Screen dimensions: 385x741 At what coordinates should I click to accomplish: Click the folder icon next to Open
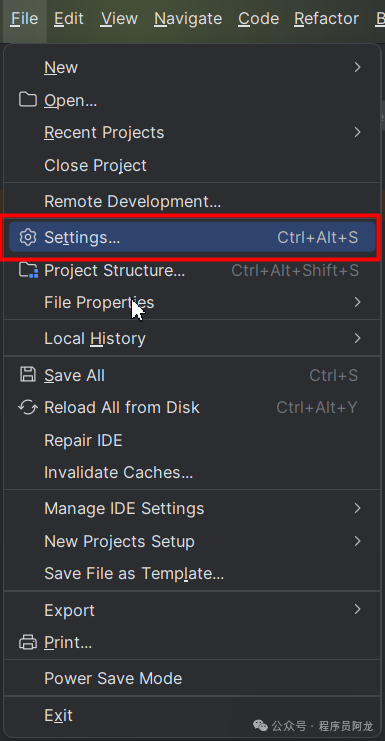28,100
